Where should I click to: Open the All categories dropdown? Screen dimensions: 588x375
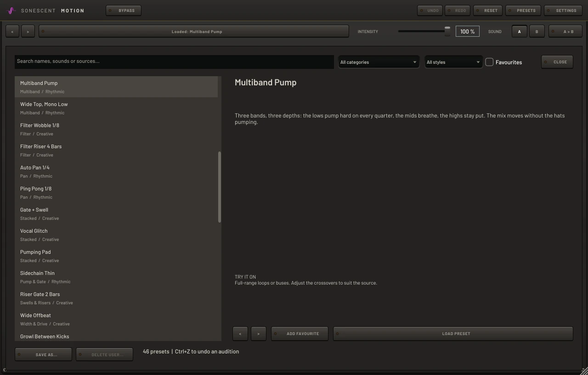(379, 62)
